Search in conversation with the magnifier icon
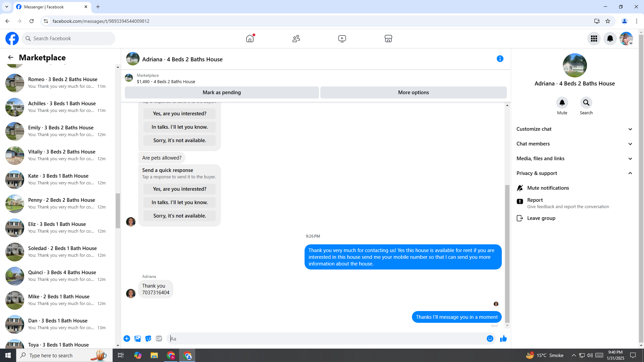 point(586,103)
